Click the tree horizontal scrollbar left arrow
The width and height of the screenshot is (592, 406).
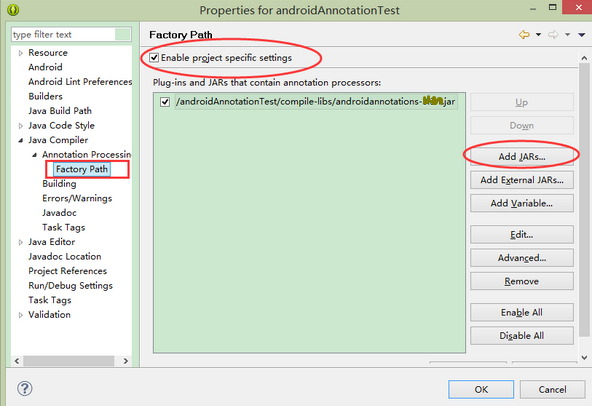click(17, 361)
